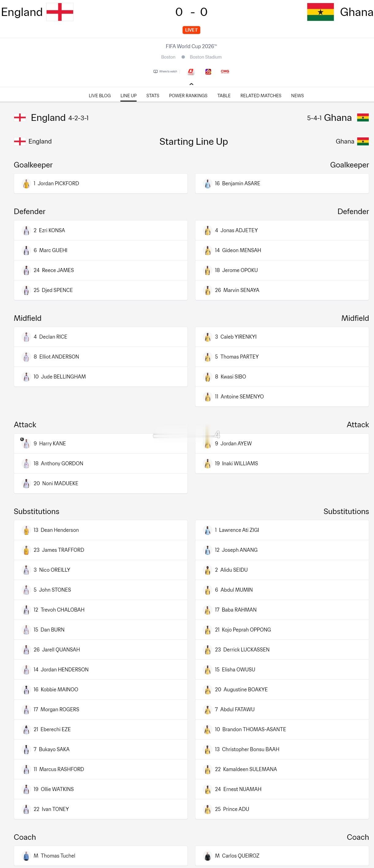374x868 pixels.
Task: Open Thomas PARTEY player row
Action: tap(282, 357)
